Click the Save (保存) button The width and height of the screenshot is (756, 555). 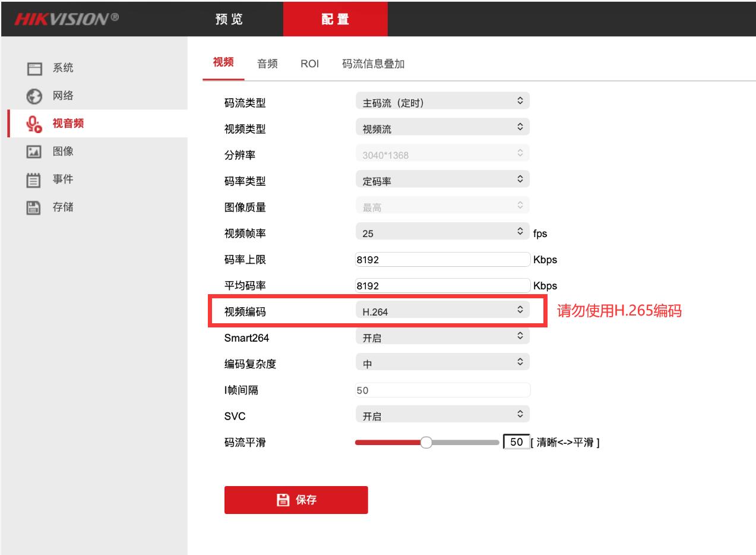pos(296,500)
